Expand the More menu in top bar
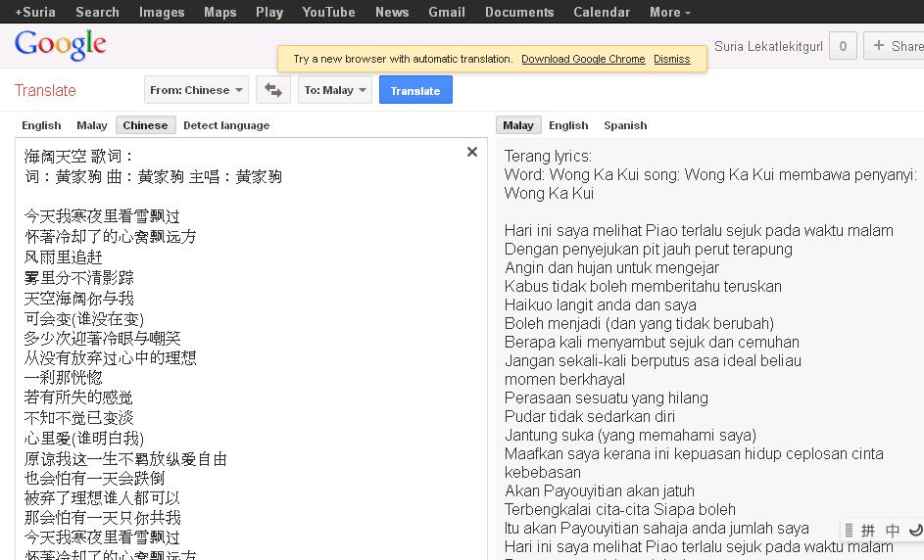This screenshot has height=560, width=924. 670,12
